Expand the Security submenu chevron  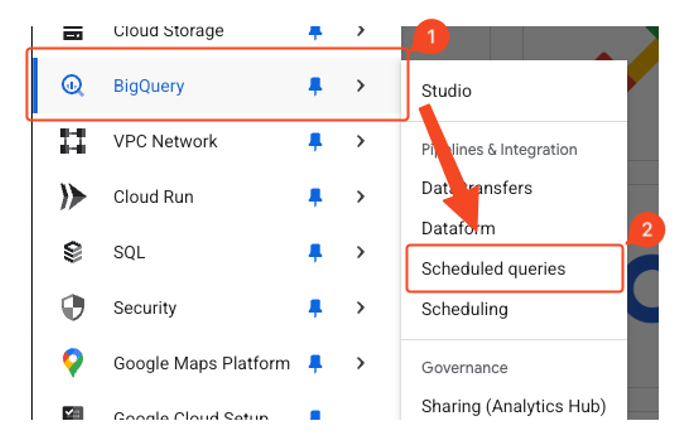coord(360,307)
